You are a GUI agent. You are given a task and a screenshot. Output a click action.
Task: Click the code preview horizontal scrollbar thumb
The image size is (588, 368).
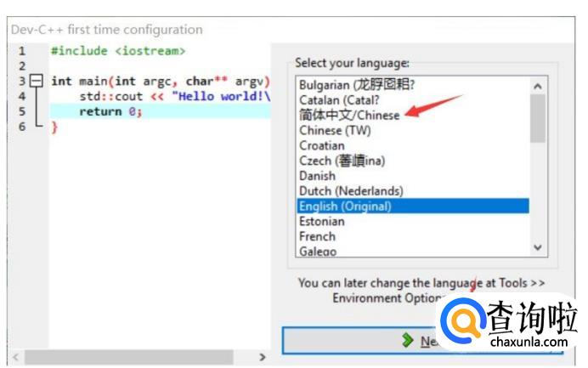click(129, 357)
